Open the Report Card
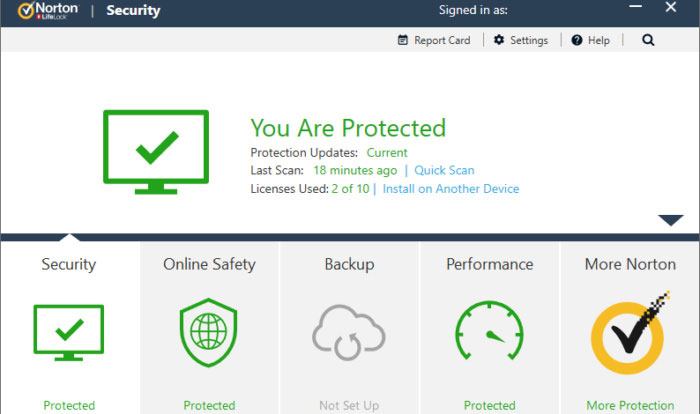700x414 pixels. [x=434, y=40]
